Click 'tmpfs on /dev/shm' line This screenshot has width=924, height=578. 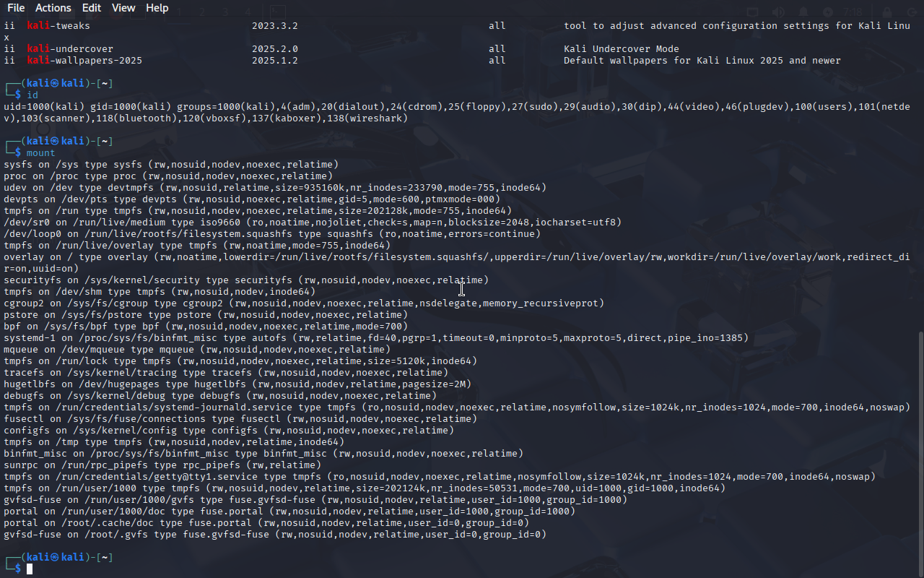click(x=160, y=291)
